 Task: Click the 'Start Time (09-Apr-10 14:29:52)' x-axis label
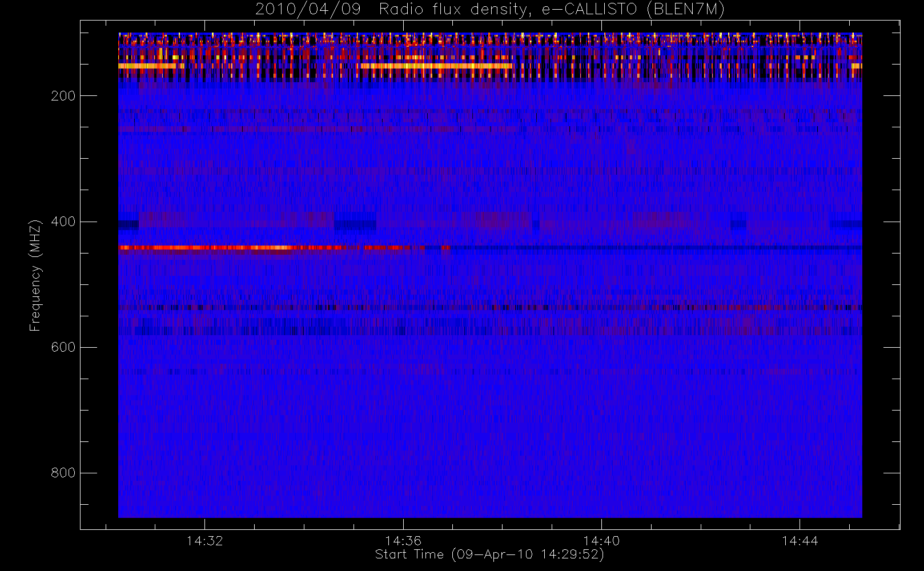(489, 554)
